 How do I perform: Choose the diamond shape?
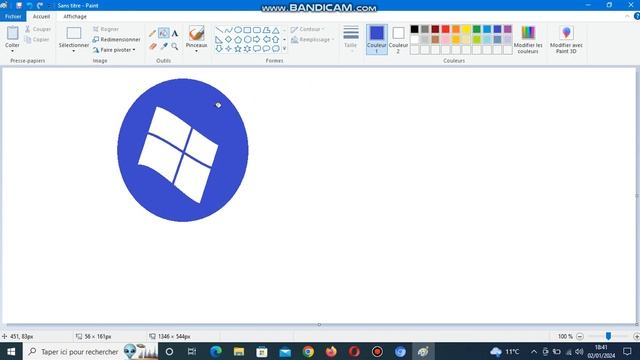(x=229, y=40)
